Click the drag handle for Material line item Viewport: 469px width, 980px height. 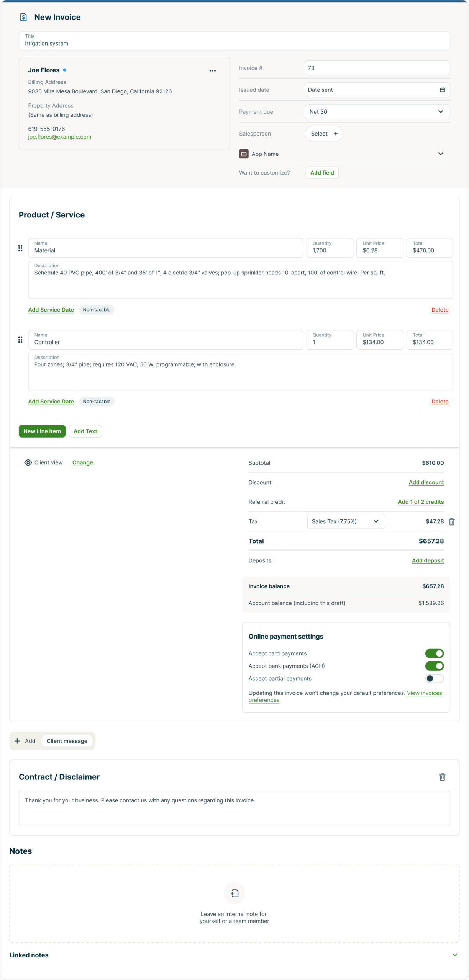(20, 248)
